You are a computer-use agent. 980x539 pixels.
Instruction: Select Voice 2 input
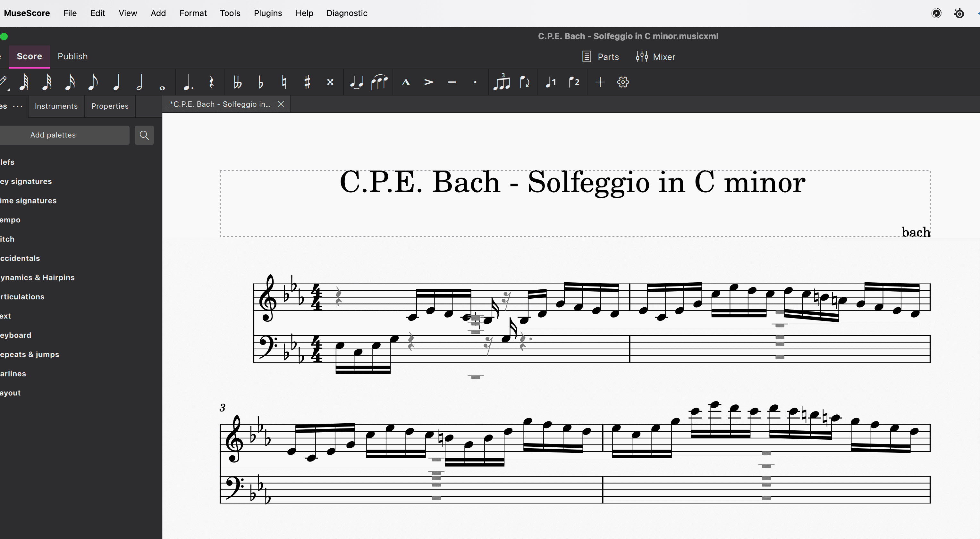574,82
